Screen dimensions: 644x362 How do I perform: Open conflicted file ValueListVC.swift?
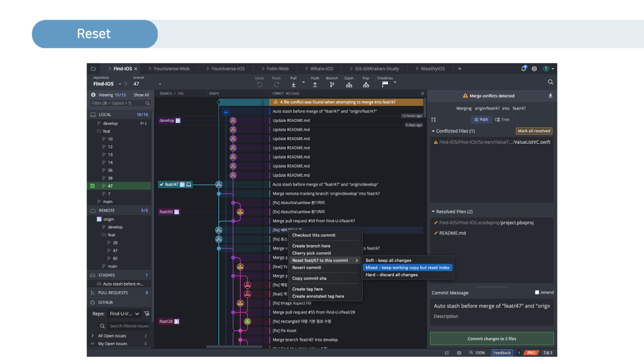click(x=492, y=142)
